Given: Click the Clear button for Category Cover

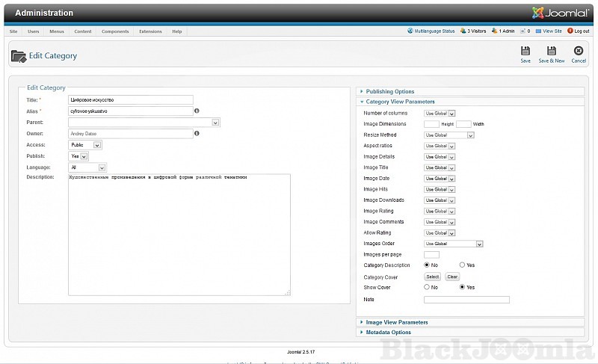Looking at the screenshot, I should pyautogui.click(x=452, y=277).
